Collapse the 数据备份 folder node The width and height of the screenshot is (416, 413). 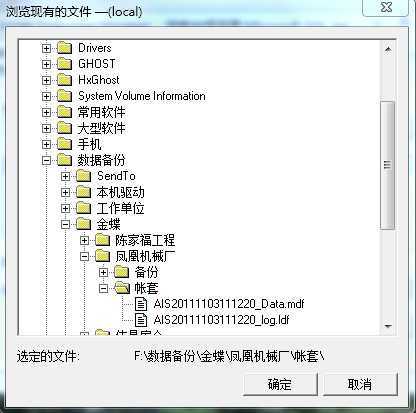pyautogui.click(x=47, y=160)
